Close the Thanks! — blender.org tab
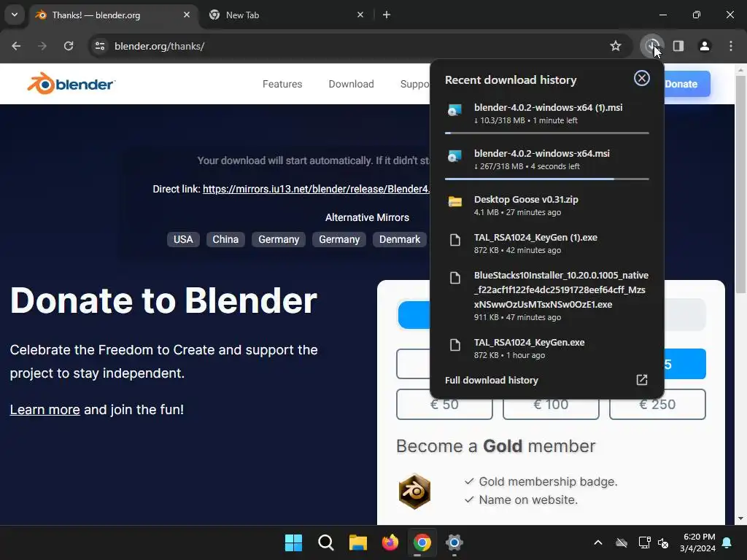 (186, 15)
